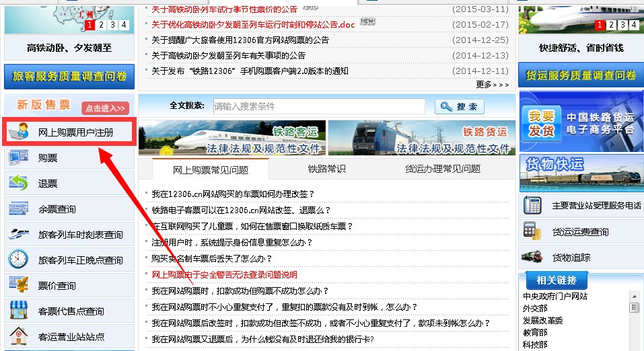Open 我要发货 freight e-commerce banner

[x=581, y=122]
